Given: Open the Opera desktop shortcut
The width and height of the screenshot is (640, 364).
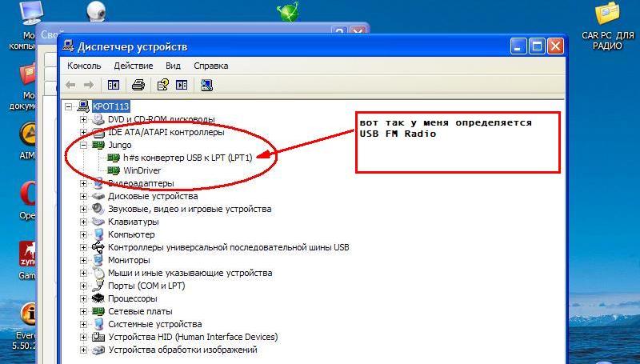Looking at the screenshot, I should point(27,200).
